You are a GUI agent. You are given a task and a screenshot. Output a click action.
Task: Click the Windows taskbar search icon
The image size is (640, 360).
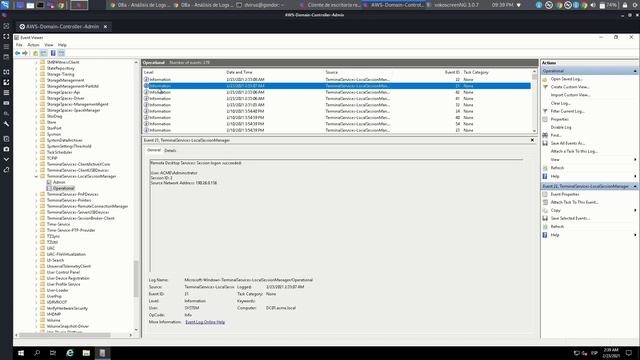click(37, 353)
